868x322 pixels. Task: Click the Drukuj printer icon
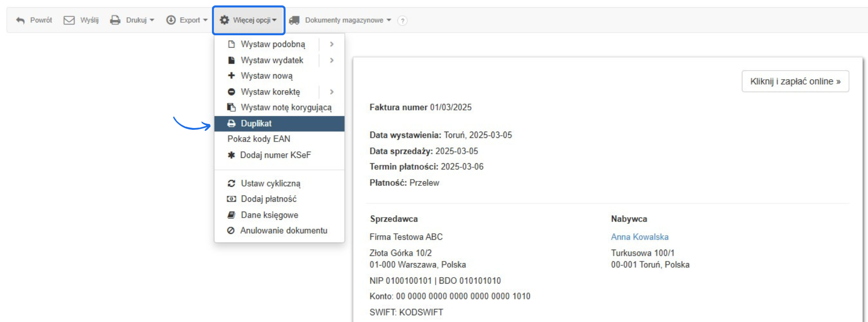[x=115, y=20]
